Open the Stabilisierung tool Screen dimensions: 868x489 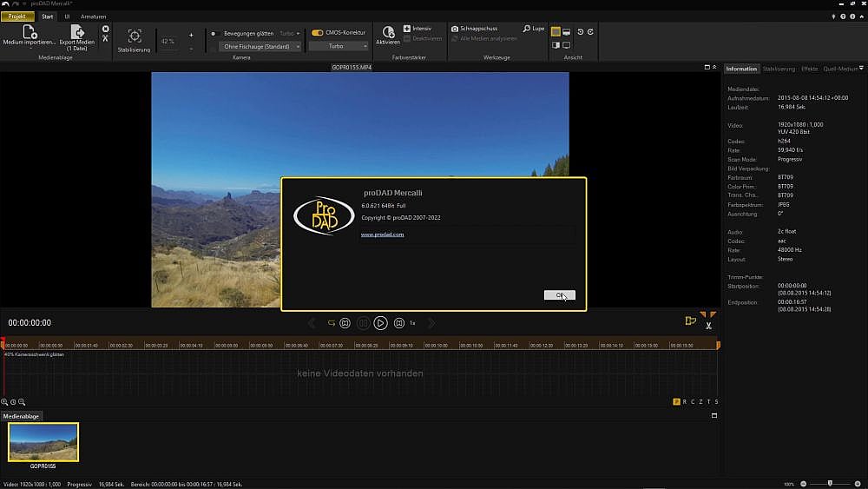tap(135, 36)
